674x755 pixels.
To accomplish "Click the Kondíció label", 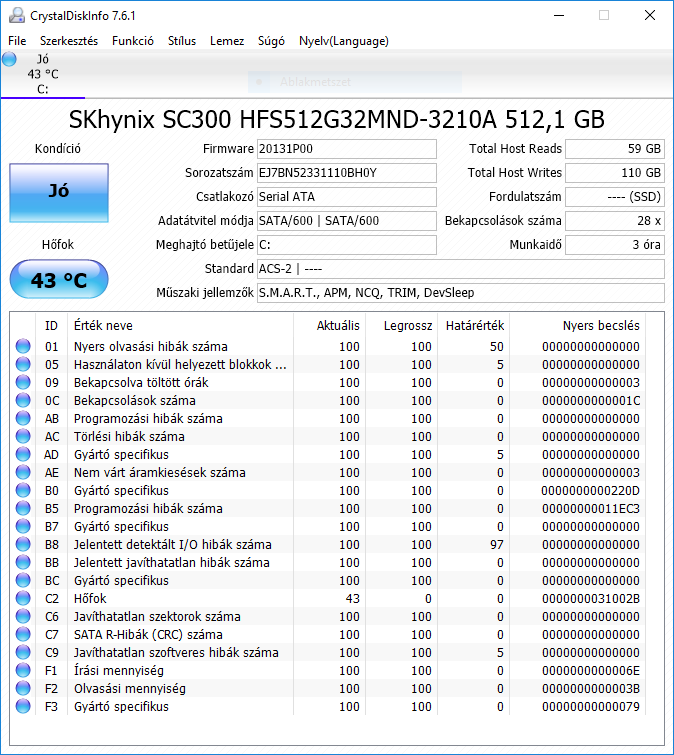I will 58,149.
